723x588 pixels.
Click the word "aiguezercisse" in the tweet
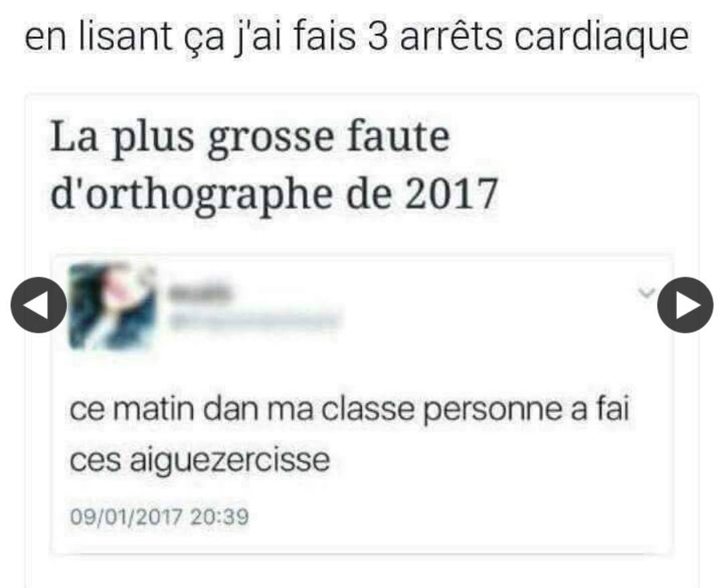(230, 460)
